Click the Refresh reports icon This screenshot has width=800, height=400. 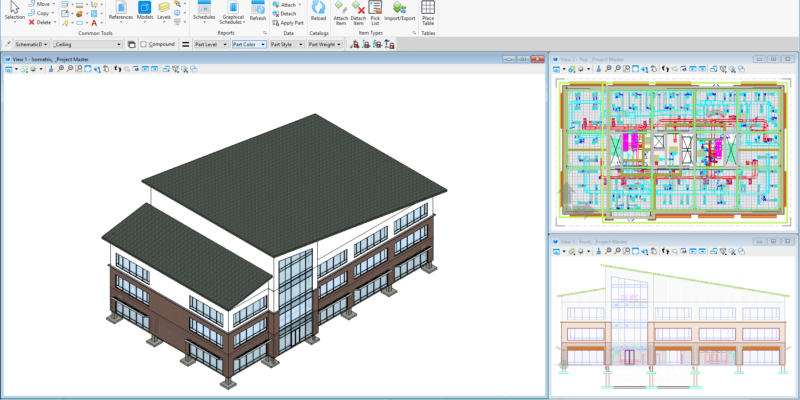tap(258, 11)
